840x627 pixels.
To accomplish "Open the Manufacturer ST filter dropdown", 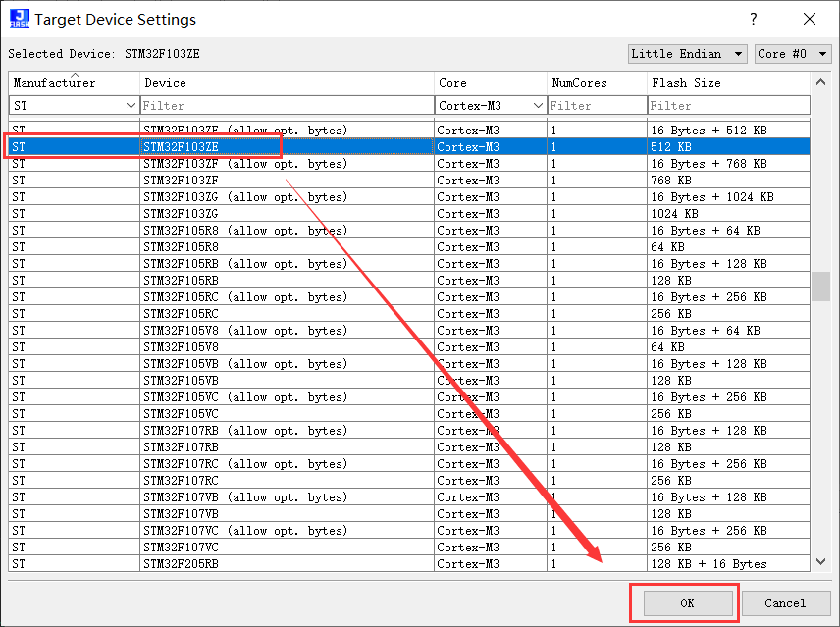I will pyautogui.click(x=74, y=106).
